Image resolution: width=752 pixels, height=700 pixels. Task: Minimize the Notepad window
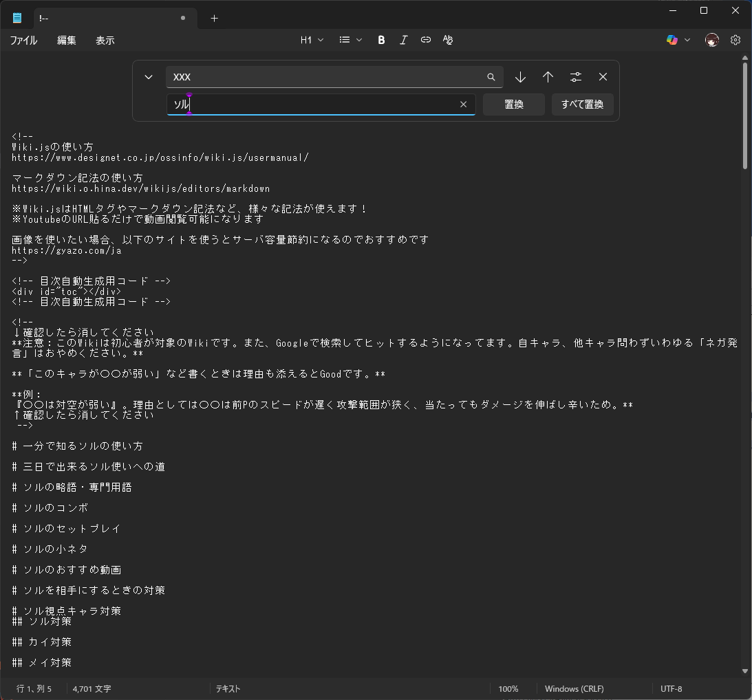[x=673, y=10]
